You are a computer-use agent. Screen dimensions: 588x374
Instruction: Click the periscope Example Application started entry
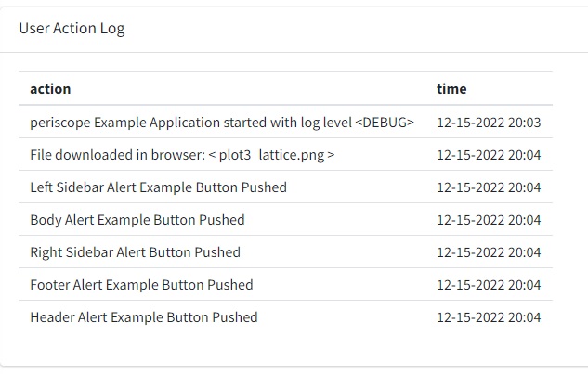(222, 123)
